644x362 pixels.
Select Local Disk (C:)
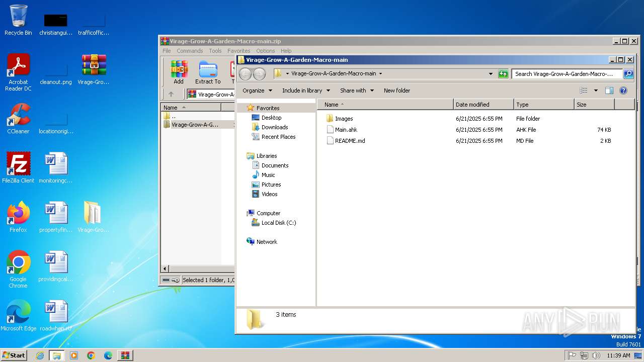pyautogui.click(x=279, y=223)
